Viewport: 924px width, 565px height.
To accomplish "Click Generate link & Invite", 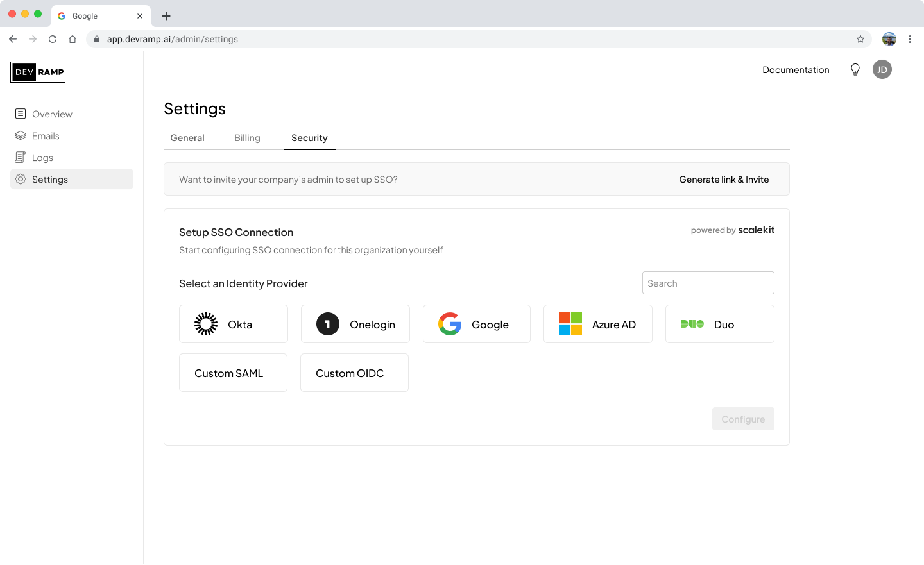I will click(x=724, y=180).
